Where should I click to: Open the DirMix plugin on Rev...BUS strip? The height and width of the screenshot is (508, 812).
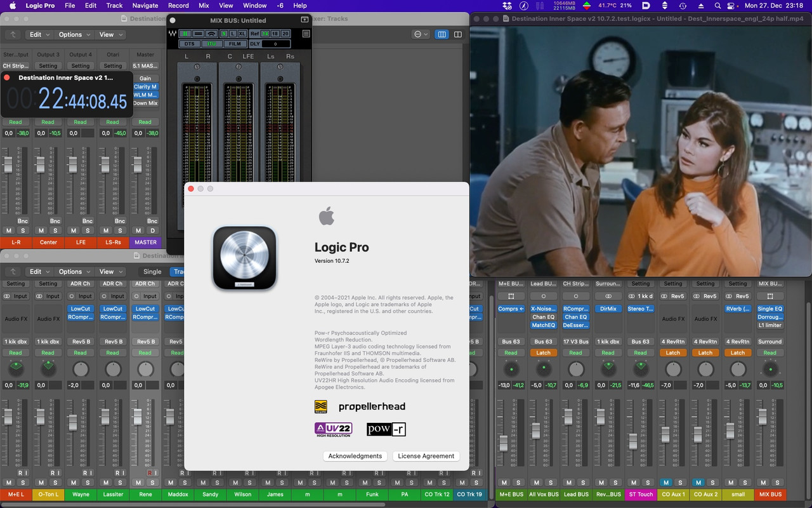pyautogui.click(x=608, y=309)
